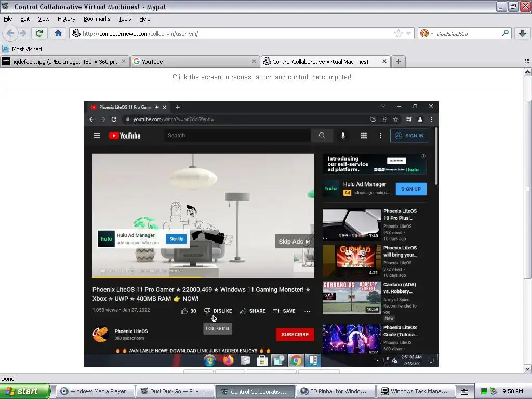532x399 pixels.
Task: Switch to Windows Media Player taskbar item
Action: pos(95,391)
